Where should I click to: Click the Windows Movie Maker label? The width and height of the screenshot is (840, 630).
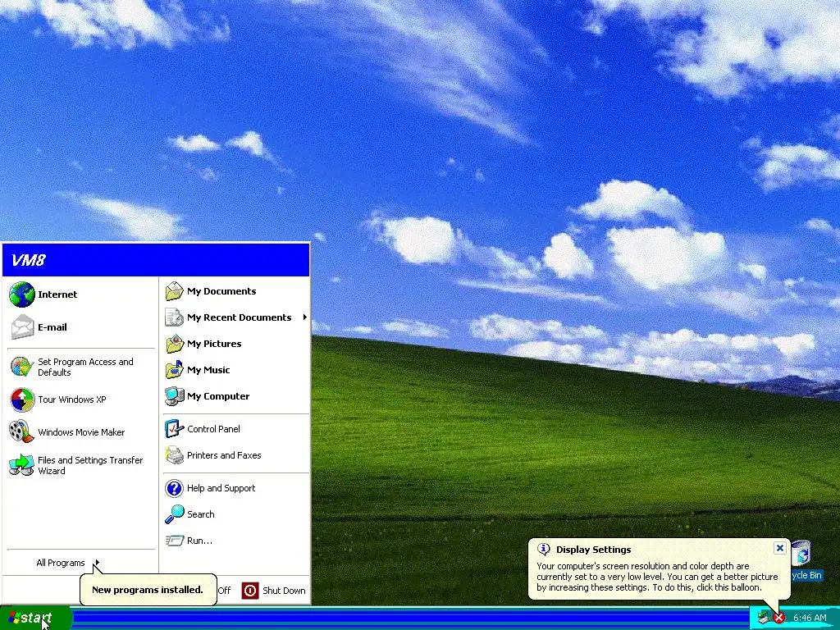tap(81, 431)
